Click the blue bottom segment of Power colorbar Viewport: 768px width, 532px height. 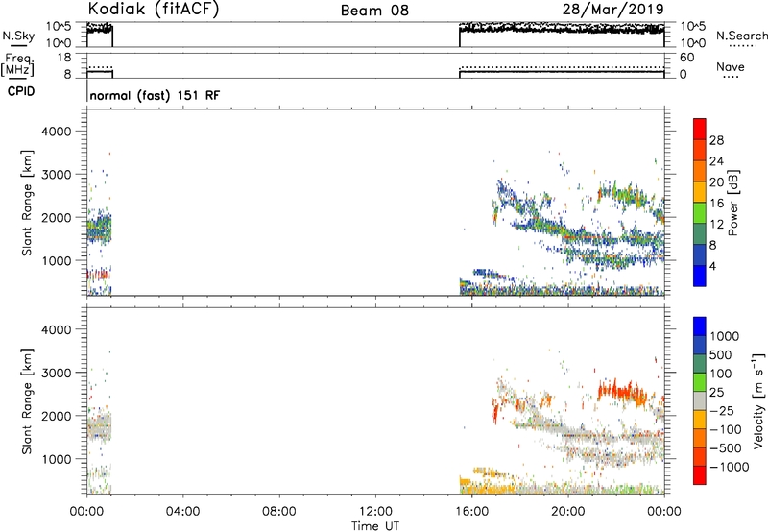(700, 276)
